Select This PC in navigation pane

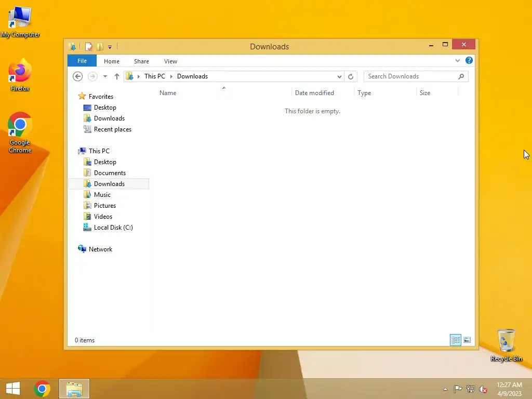99,151
